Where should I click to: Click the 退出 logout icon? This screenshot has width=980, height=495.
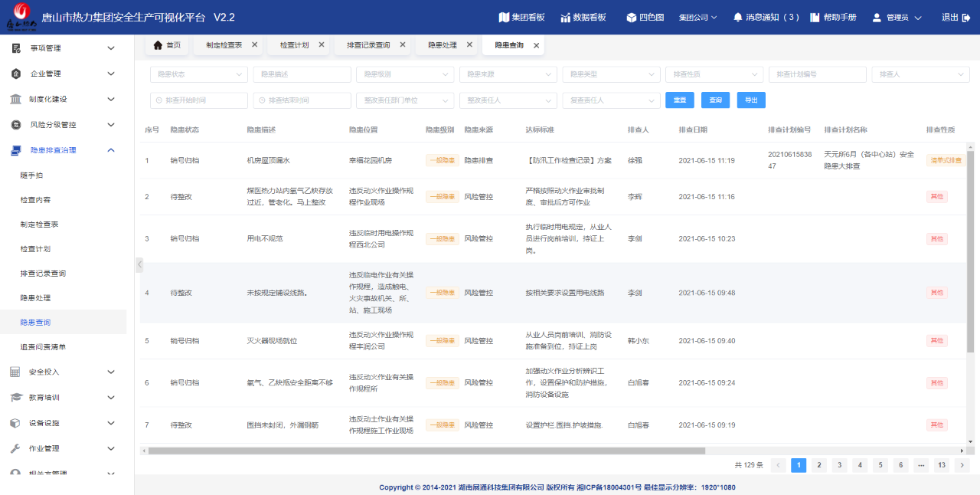(x=966, y=17)
